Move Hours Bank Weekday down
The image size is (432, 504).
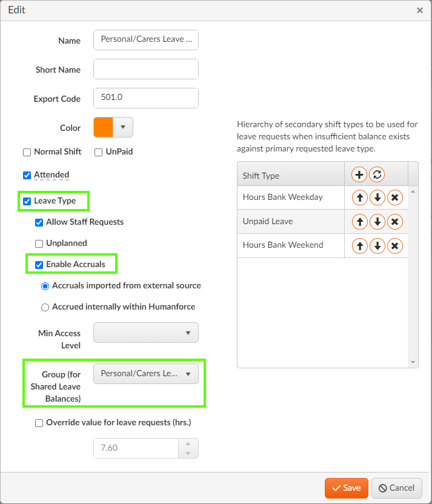tap(377, 197)
